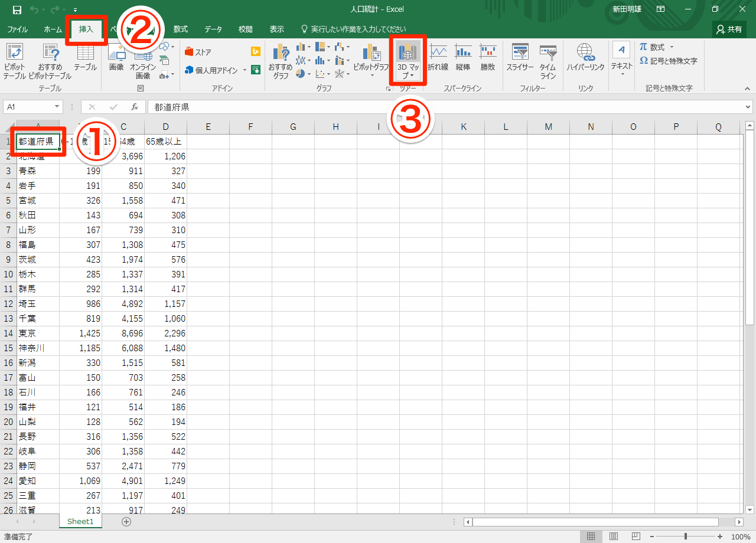
Task: Open Recommended PivotTables (おすすめピボットテーブル)
Action: point(50,62)
